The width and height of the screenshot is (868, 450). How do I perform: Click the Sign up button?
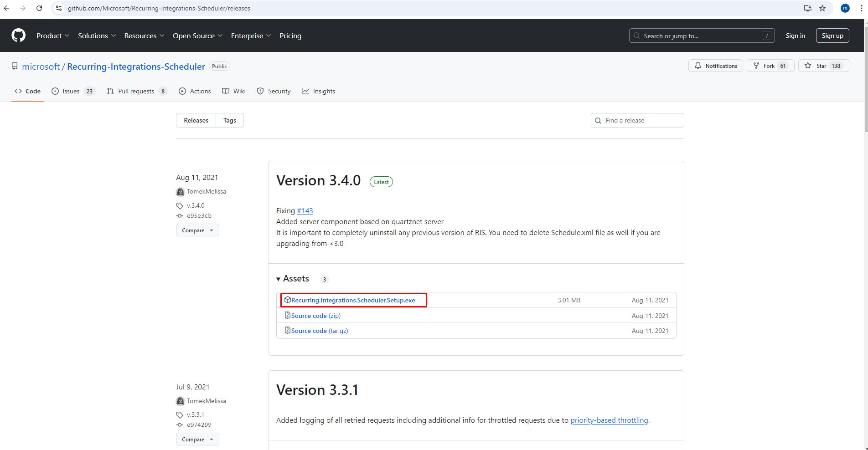click(x=832, y=36)
